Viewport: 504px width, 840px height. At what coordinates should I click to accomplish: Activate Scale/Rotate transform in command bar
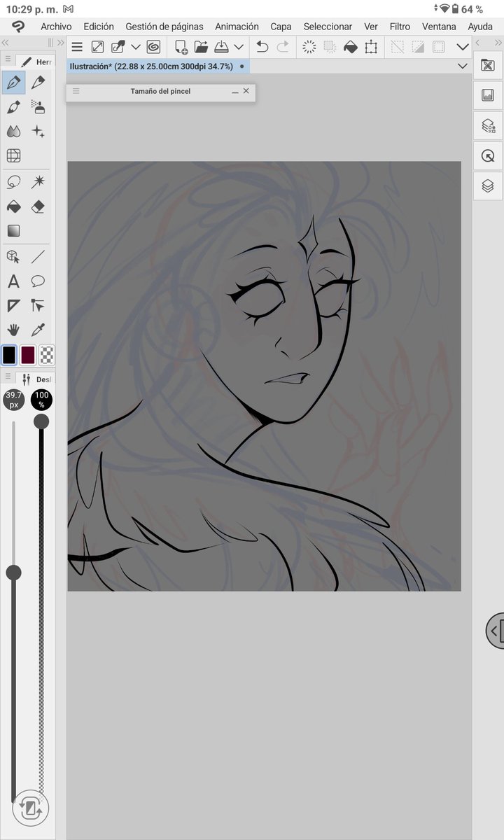tap(371, 48)
